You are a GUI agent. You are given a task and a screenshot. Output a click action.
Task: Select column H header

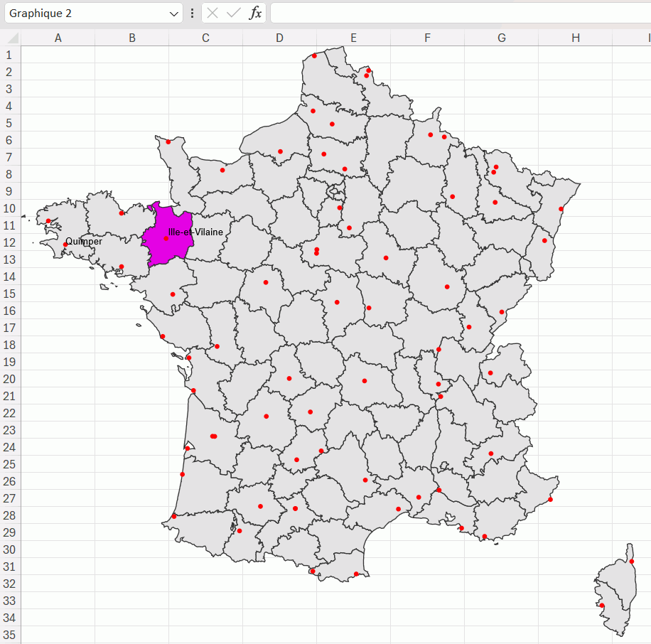(575, 38)
